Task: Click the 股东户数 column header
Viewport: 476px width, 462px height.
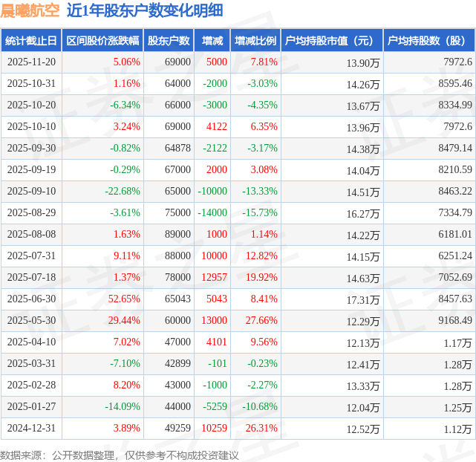Action: (x=169, y=41)
